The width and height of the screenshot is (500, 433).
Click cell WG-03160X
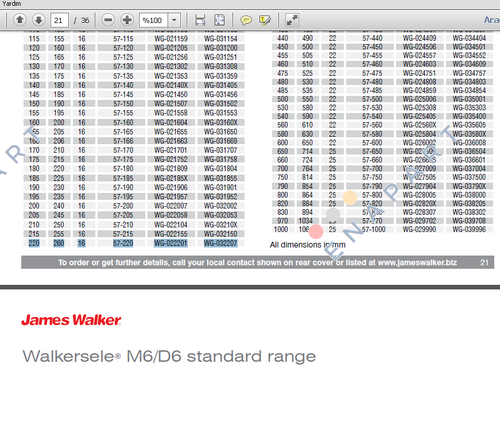pyautogui.click(x=221, y=122)
